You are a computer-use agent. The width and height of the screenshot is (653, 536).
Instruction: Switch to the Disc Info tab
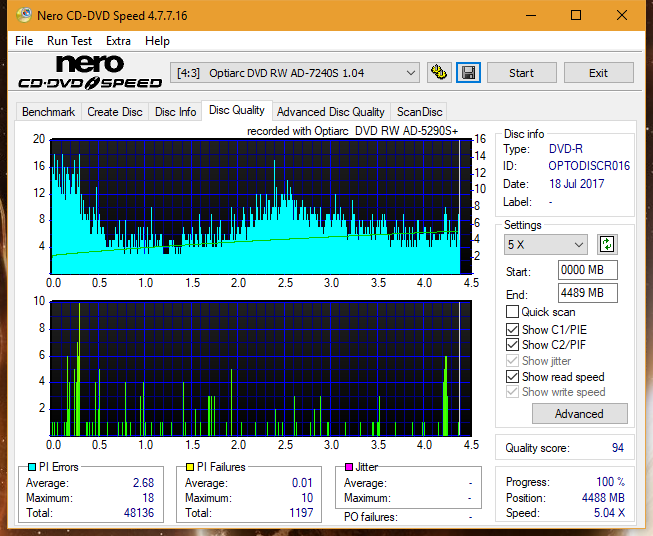[x=175, y=112]
